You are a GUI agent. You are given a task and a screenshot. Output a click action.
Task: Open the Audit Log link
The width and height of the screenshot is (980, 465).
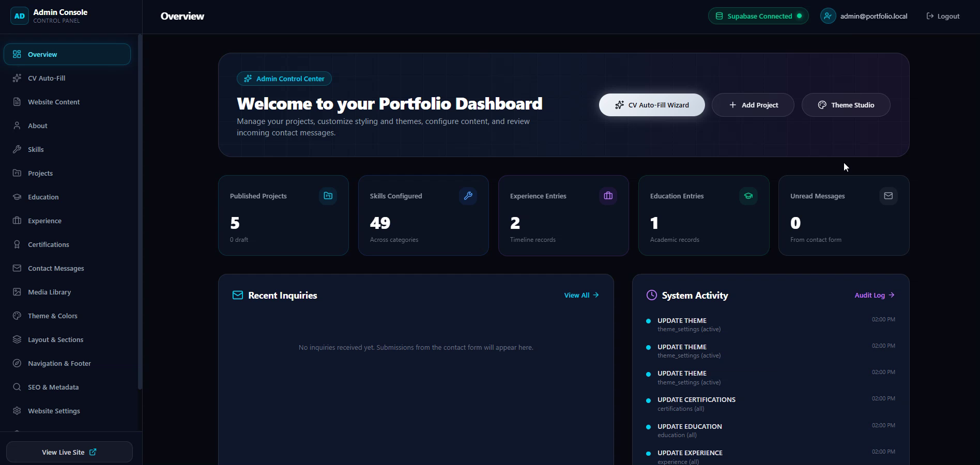tap(875, 295)
